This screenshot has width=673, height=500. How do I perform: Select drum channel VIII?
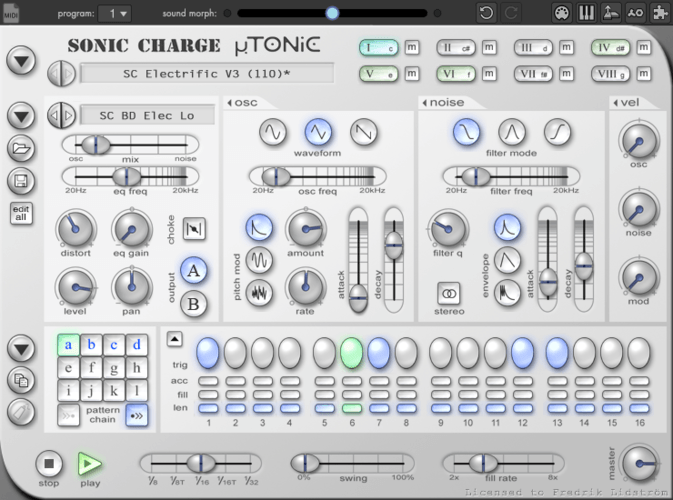coord(610,74)
